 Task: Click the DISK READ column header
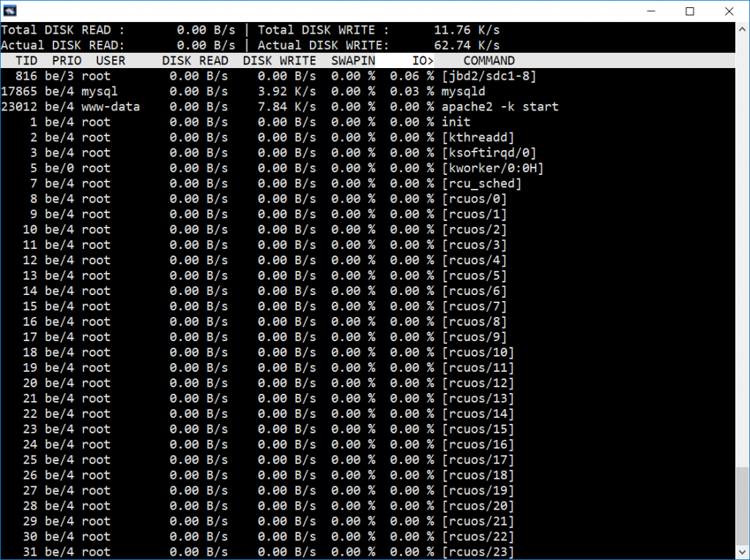pos(195,61)
